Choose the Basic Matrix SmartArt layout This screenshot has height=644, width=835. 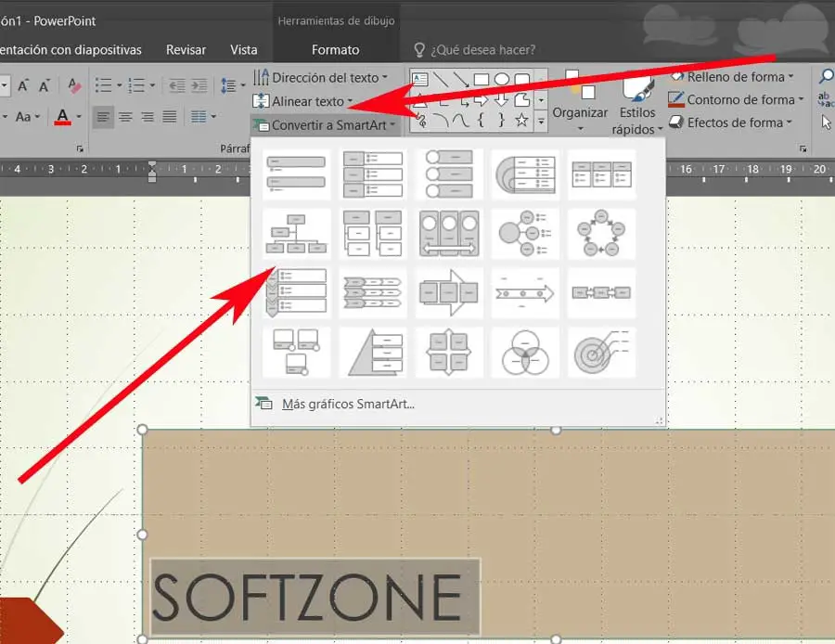[449, 353]
